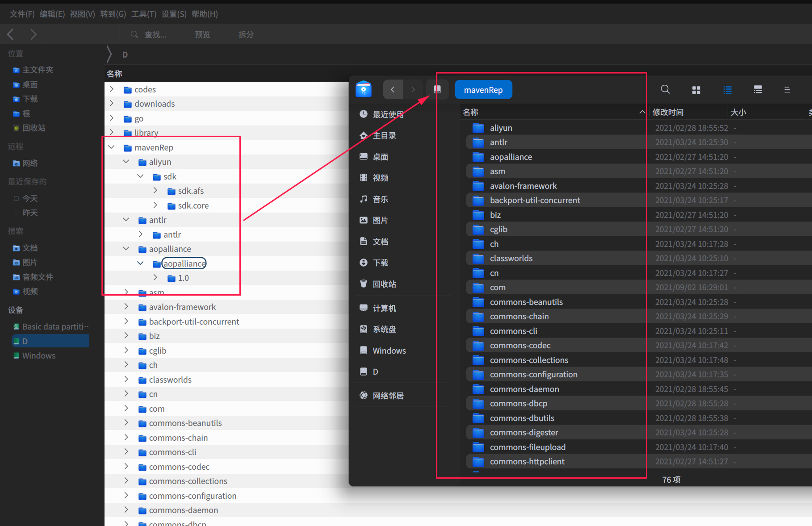Click the mavenRep breadcrumb button
This screenshot has width=812, height=526.
coord(483,90)
